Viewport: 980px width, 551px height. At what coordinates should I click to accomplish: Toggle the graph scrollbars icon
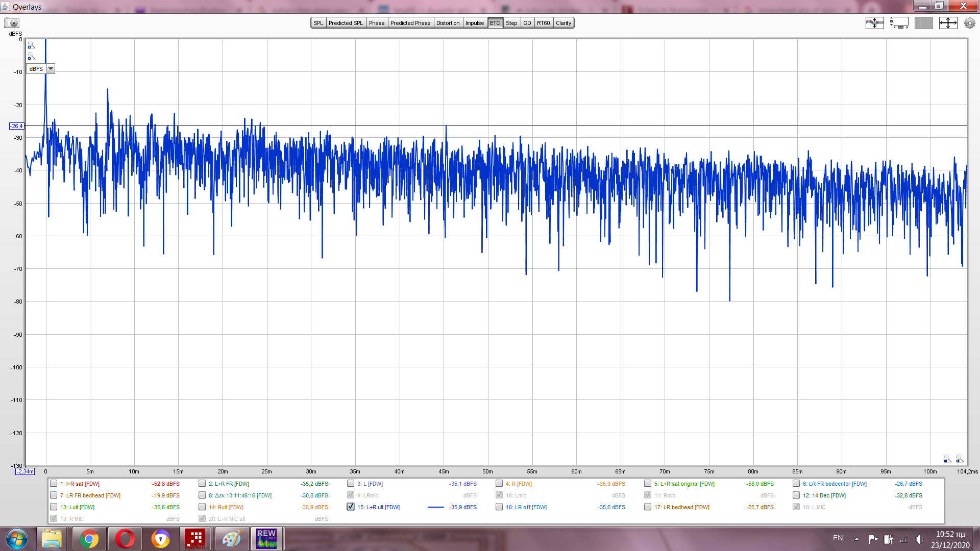point(899,23)
